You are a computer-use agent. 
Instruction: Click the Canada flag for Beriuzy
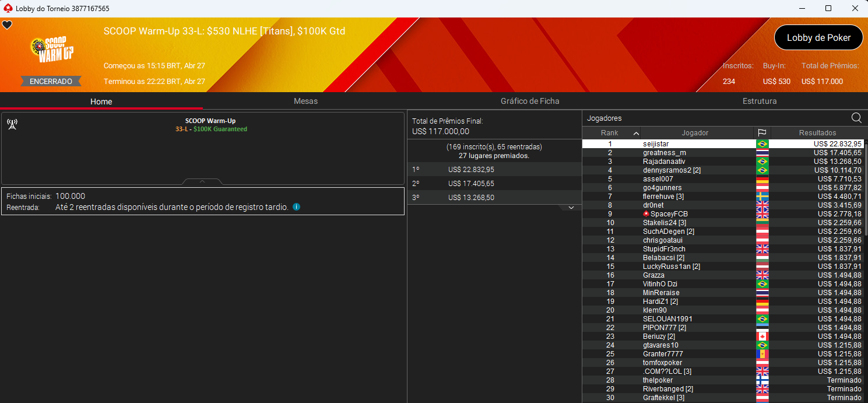pyautogui.click(x=762, y=337)
